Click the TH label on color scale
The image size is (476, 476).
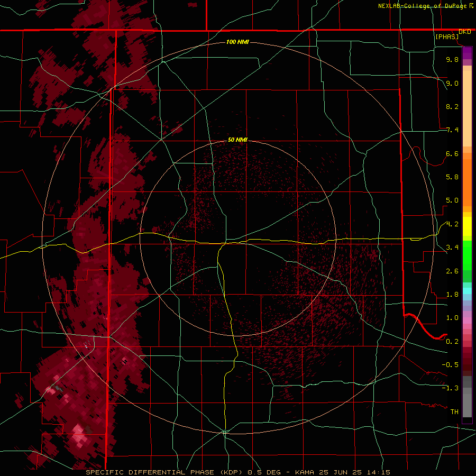click(454, 412)
